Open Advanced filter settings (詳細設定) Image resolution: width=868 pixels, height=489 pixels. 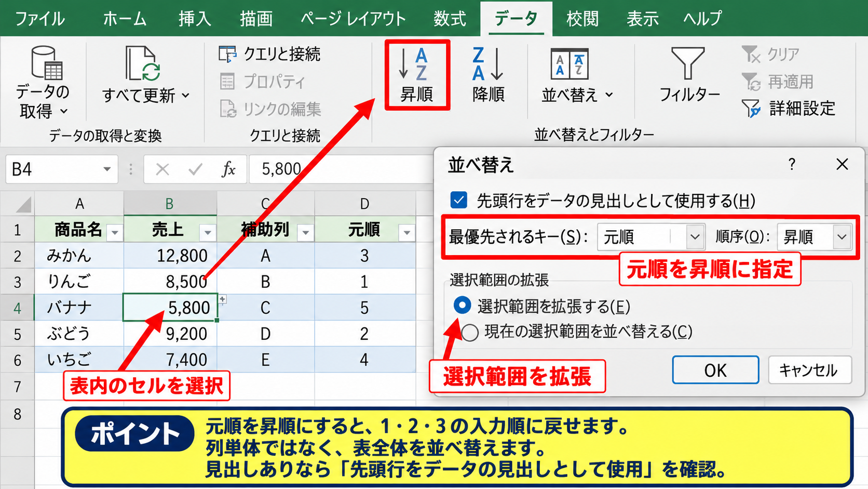[x=789, y=109]
